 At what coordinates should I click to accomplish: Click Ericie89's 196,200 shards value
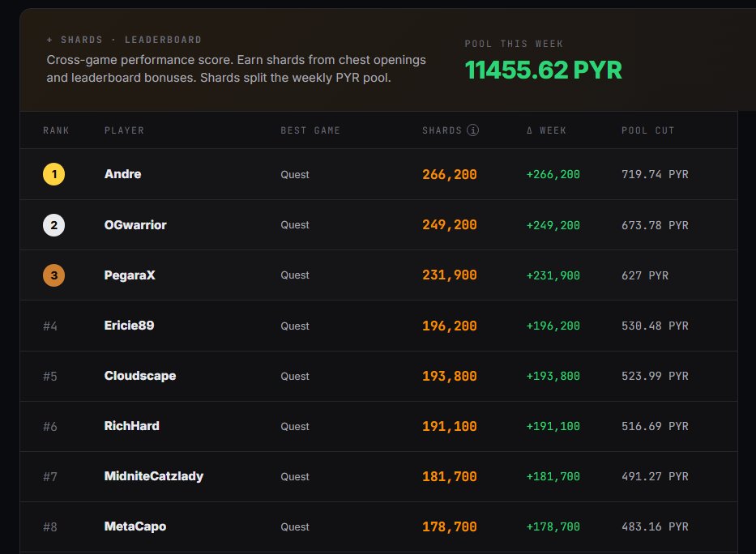tap(450, 326)
